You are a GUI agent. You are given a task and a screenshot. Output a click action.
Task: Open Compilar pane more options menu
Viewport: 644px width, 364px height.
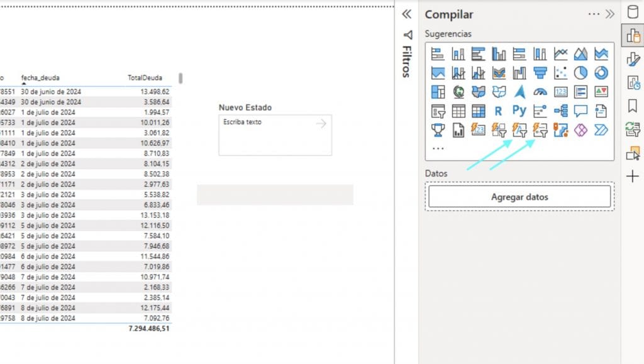point(594,14)
